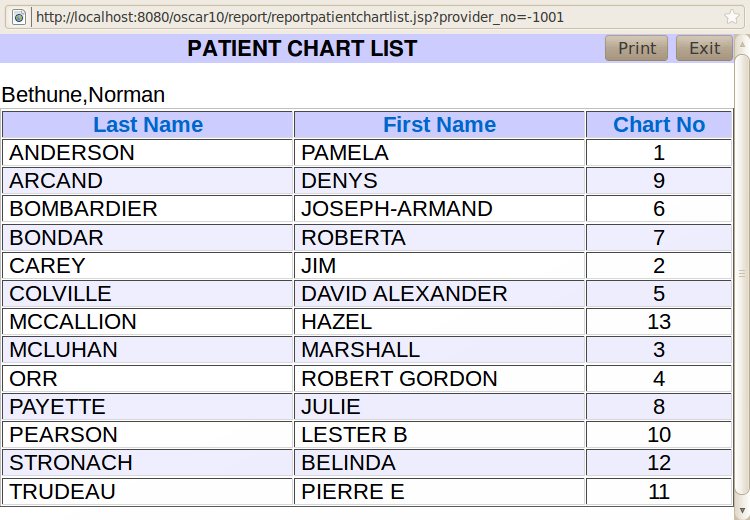Viewport: 750px width, 520px height.
Task: Click chart number 13 cell
Action: click(659, 322)
